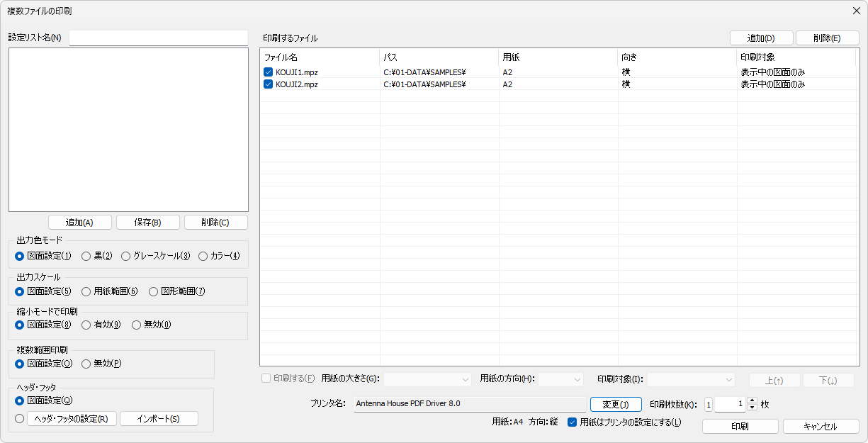Click the ファイル名 column header

(319, 57)
